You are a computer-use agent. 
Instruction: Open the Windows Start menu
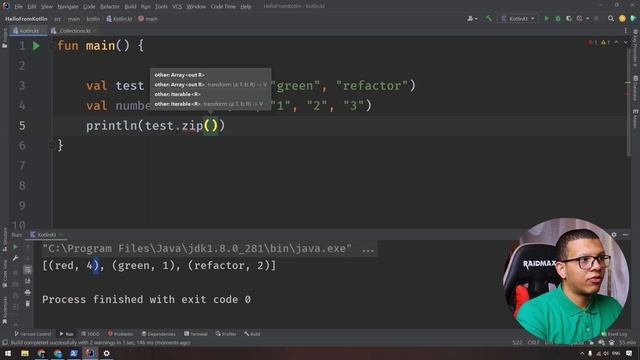click(8, 353)
